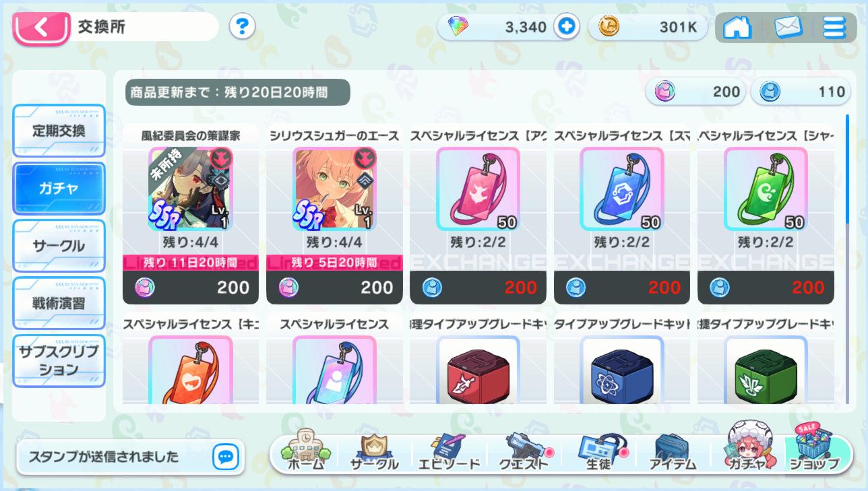Screen dimensions: 868x491
Task: Buy 風紀委員会の策謀家 for 200
Action: tap(191, 288)
